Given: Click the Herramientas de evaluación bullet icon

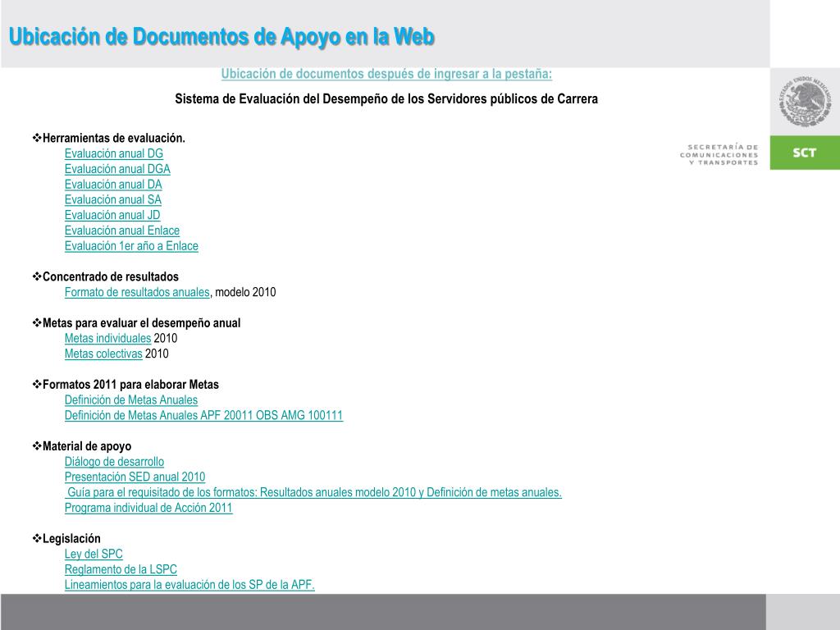Looking at the screenshot, I should coord(36,138).
